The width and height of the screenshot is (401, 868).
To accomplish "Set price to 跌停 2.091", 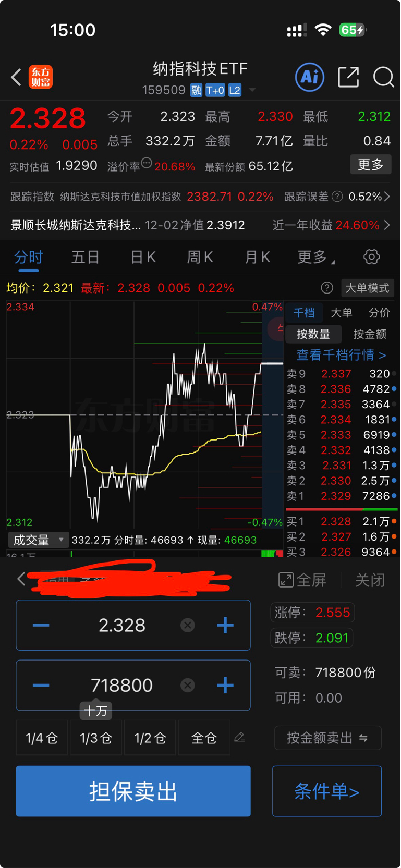I will pos(312,638).
